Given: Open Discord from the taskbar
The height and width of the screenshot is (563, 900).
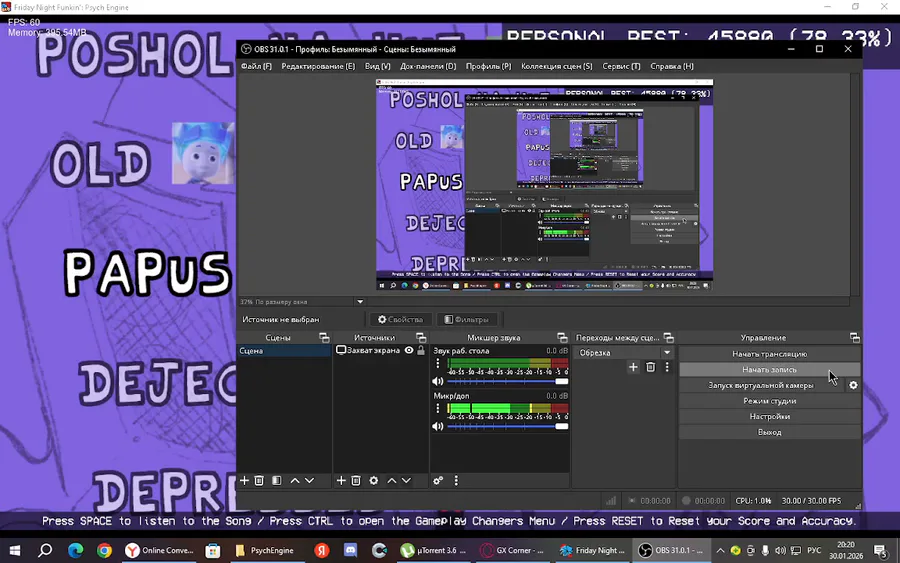Looking at the screenshot, I should pyautogui.click(x=350, y=550).
